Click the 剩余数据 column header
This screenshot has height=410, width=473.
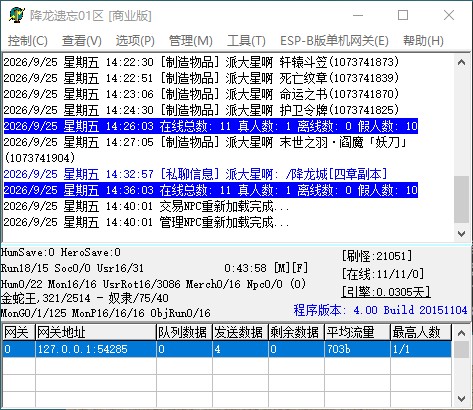(296, 332)
